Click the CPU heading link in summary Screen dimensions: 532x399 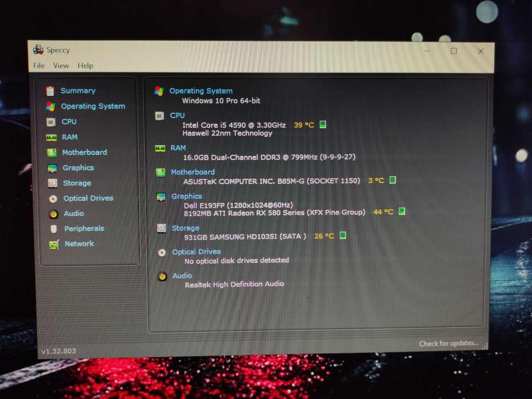tap(177, 115)
